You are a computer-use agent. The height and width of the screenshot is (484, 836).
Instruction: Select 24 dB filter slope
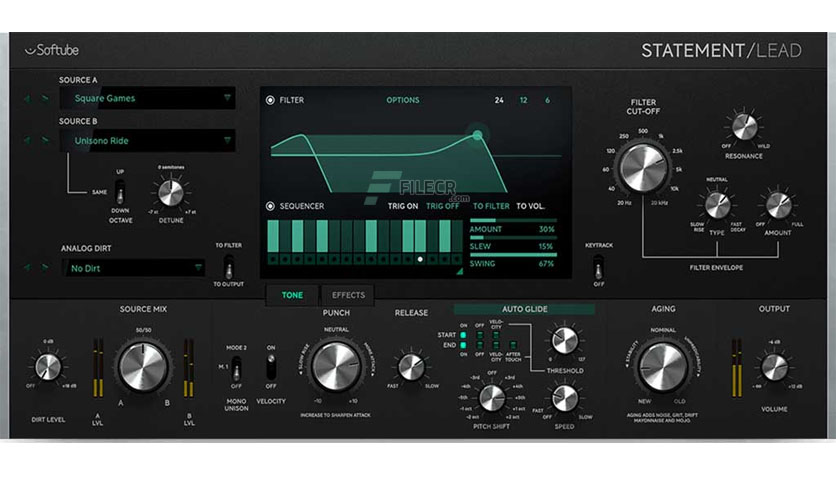[499, 100]
